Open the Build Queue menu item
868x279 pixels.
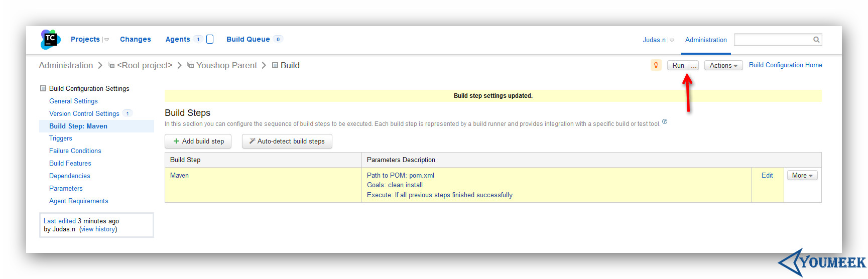(x=248, y=39)
